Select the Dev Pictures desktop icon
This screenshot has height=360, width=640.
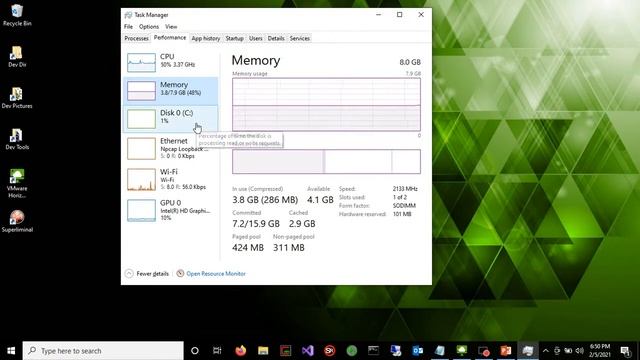(17, 98)
